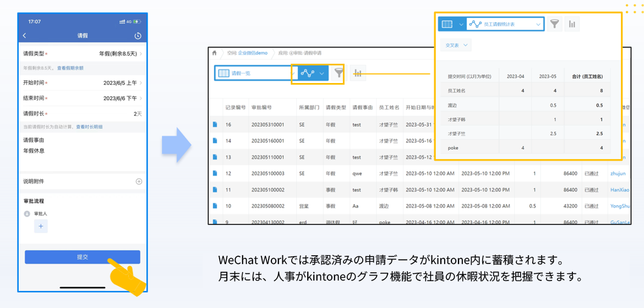
Task: Click the graph icon beside 员工请假统计表
Action: point(475,24)
